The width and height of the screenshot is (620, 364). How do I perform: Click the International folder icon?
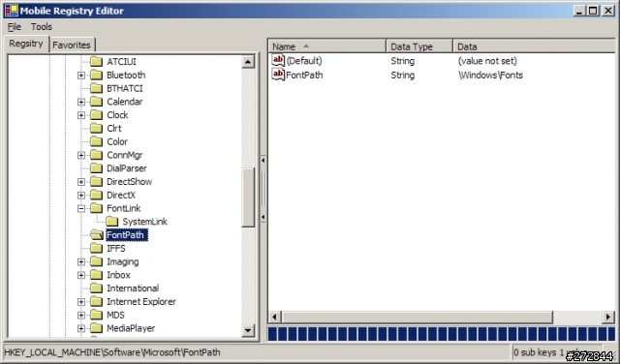96,288
